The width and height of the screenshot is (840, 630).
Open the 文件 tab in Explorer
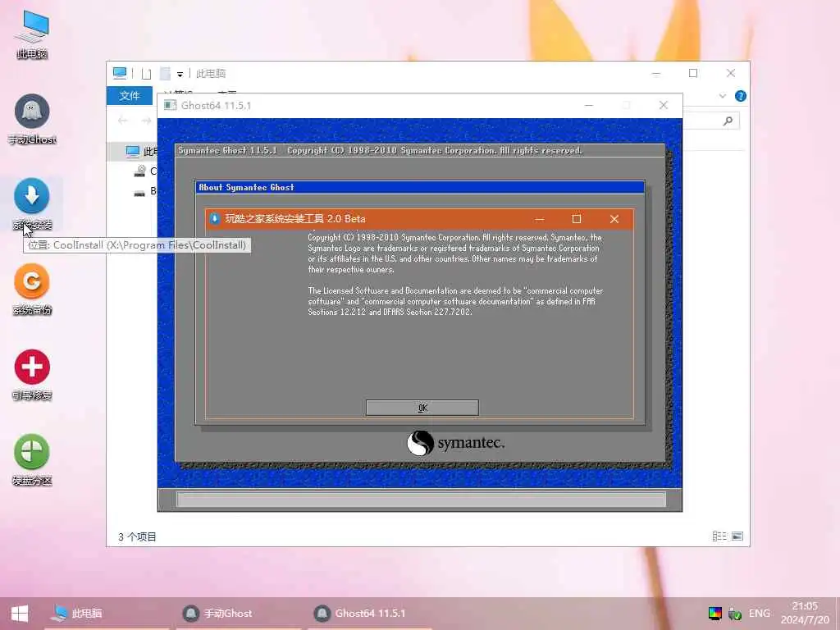click(129, 96)
